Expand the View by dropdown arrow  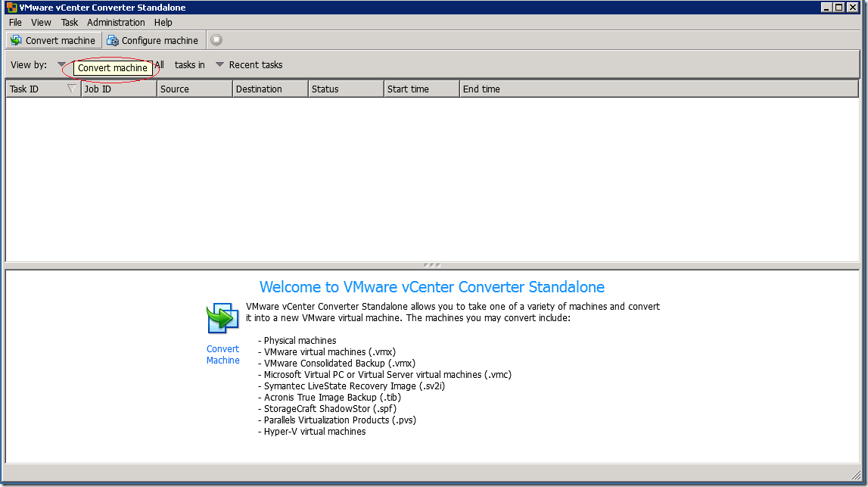[61, 64]
